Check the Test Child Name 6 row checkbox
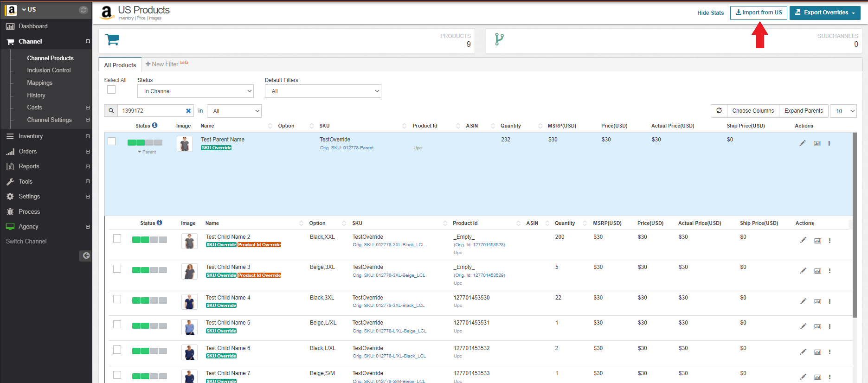The image size is (868, 383). (x=117, y=350)
